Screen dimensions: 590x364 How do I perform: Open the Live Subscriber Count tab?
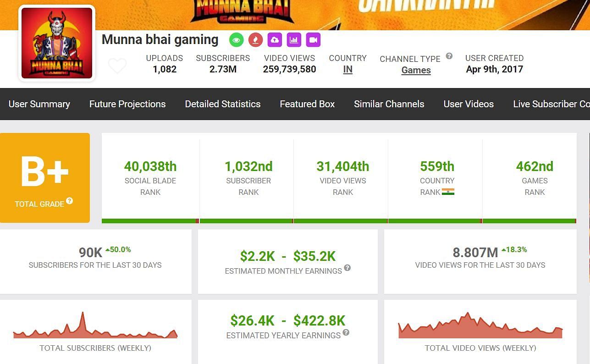(x=551, y=104)
